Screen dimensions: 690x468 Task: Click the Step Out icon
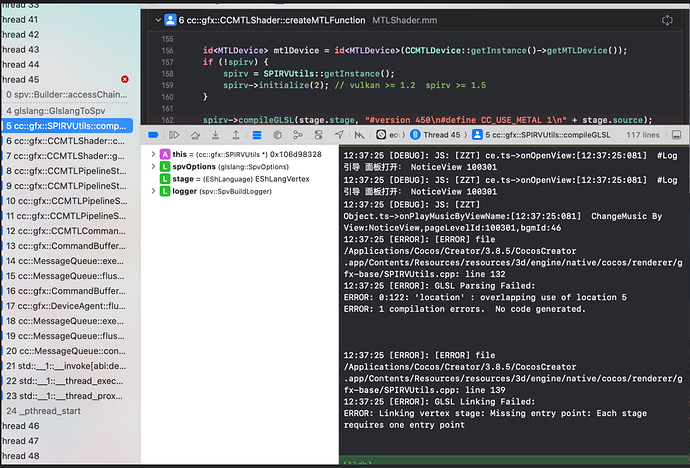[236, 135]
